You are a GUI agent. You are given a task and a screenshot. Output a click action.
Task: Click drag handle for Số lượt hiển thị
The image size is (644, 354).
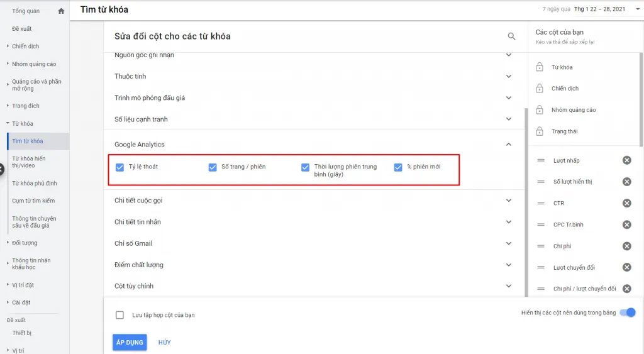pos(541,182)
